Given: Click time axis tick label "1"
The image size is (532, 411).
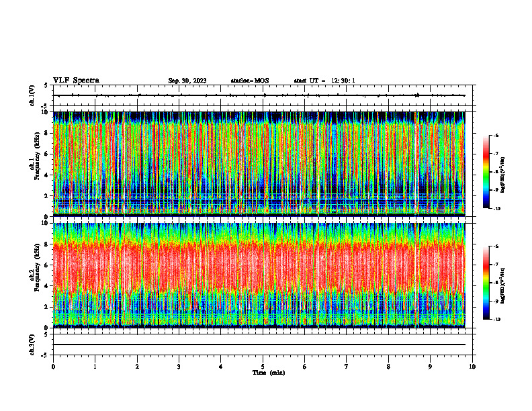Looking at the screenshot, I should (x=95, y=367).
